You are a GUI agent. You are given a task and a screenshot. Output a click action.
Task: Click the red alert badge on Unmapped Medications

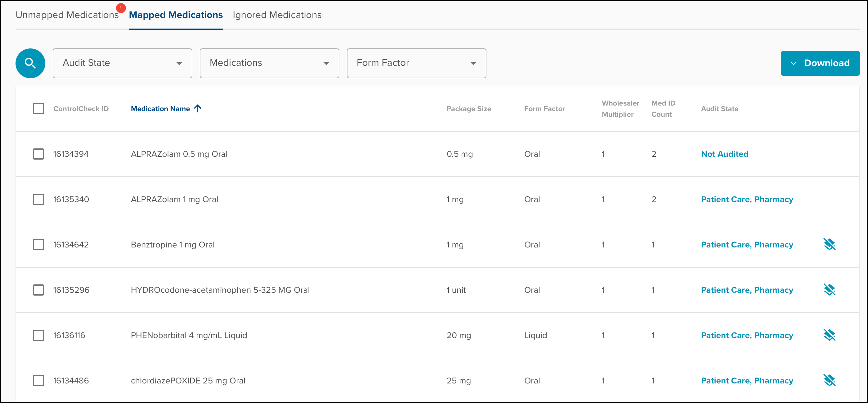tap(121, 8)
